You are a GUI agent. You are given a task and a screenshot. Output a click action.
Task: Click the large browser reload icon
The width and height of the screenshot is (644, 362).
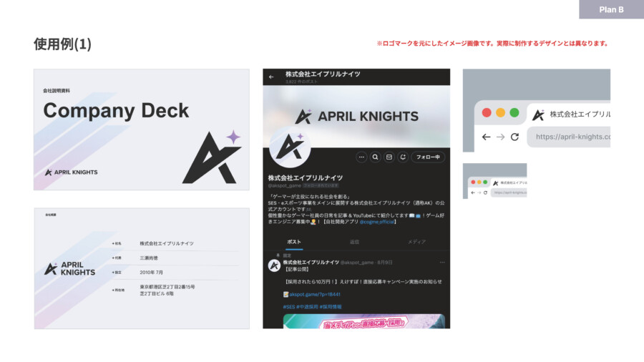(x=516, y=137)
